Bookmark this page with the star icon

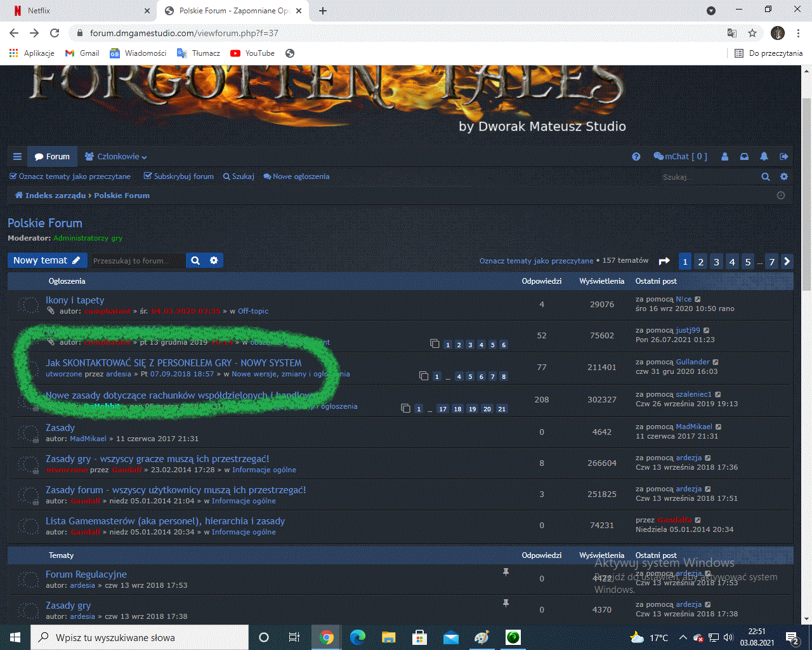tap(752, 33)
